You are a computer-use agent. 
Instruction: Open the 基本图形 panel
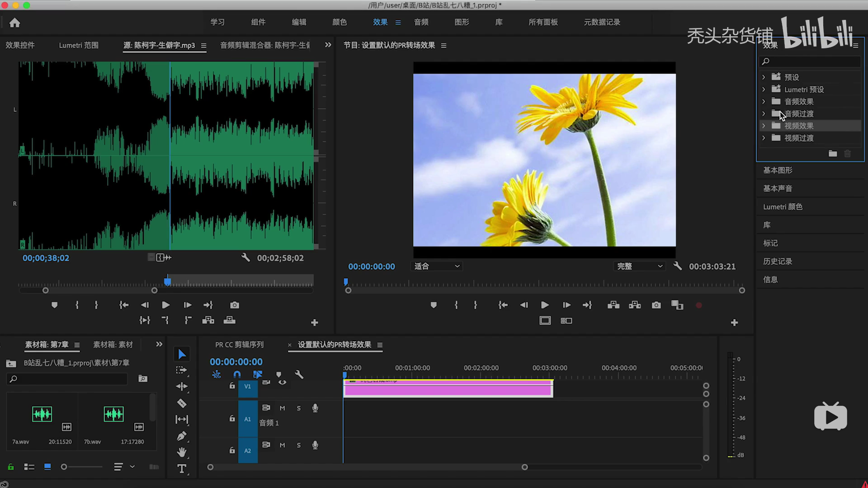(x=778, y=170)
